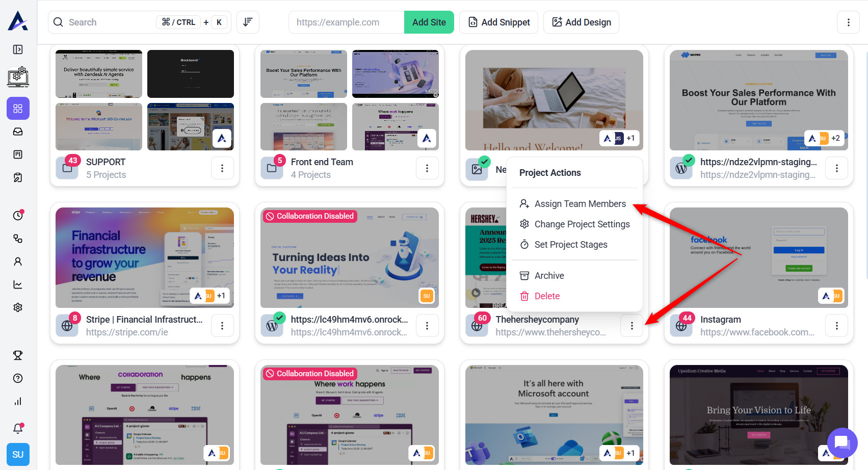The width and height of the screenshot is (868, 470).
Task: Click the Add Snippet button
Action: [499, 22]
